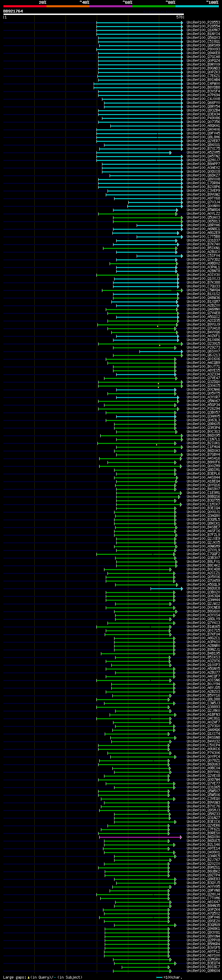The width and height of the screenshot is (222, 980).
Task: Choose hit UniRef100_A8QKA1
Action: coord(203,125)
